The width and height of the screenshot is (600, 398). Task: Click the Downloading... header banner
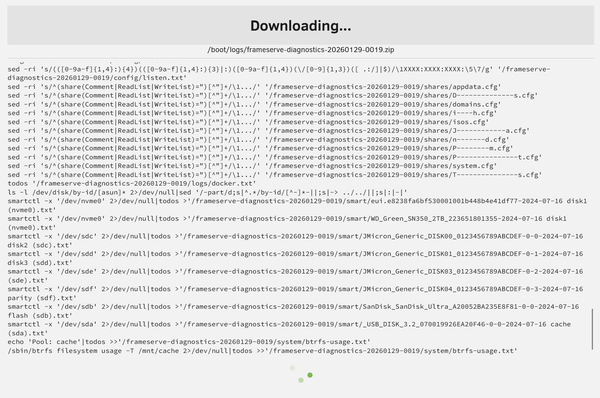[x=300, y=25]
